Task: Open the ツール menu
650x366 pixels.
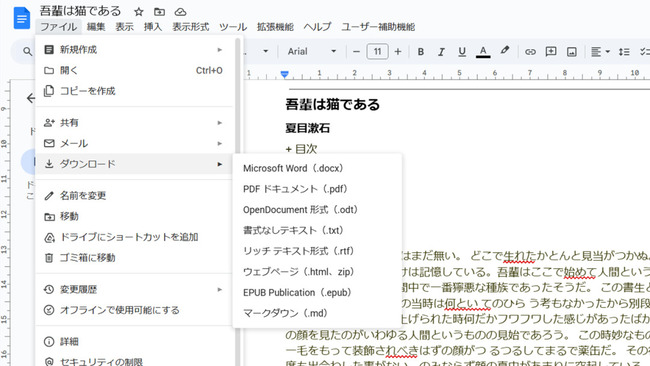Action: (233, 27)
